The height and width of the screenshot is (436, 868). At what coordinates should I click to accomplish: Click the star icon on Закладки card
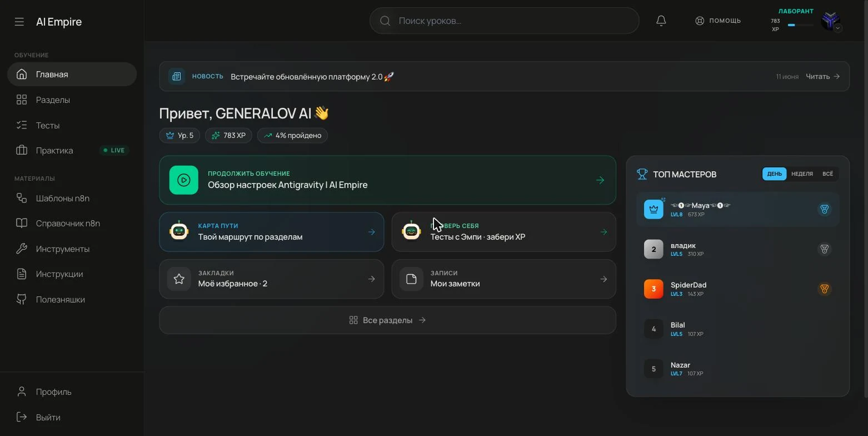coord(179,279)
